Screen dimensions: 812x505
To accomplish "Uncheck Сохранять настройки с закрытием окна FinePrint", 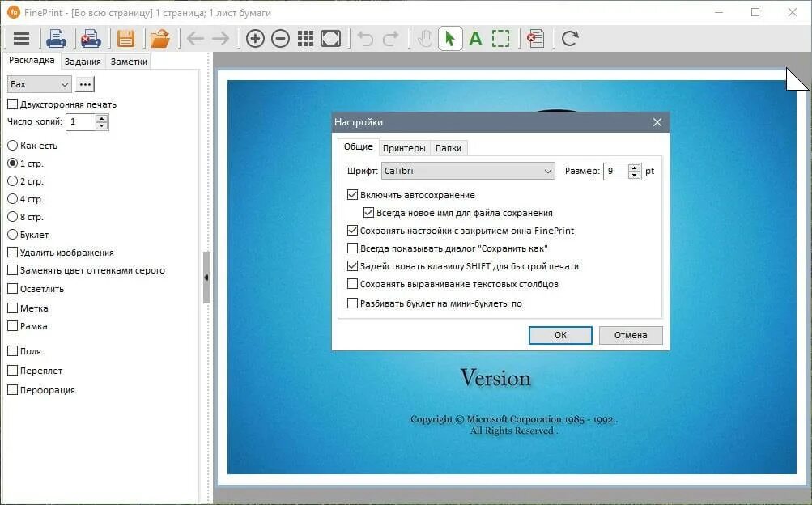I will (x=353, y=231).
